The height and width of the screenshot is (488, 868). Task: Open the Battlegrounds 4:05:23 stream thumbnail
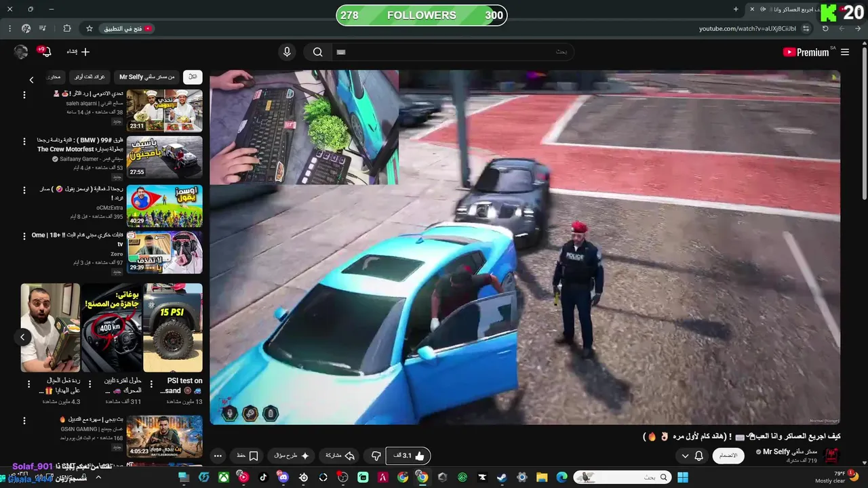click(164, 436)
